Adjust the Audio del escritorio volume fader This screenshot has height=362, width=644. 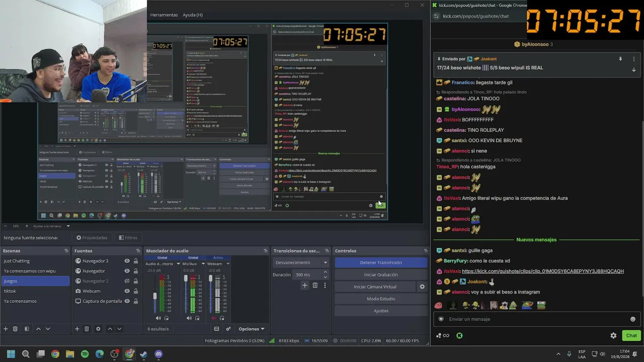tap(155, 296)
